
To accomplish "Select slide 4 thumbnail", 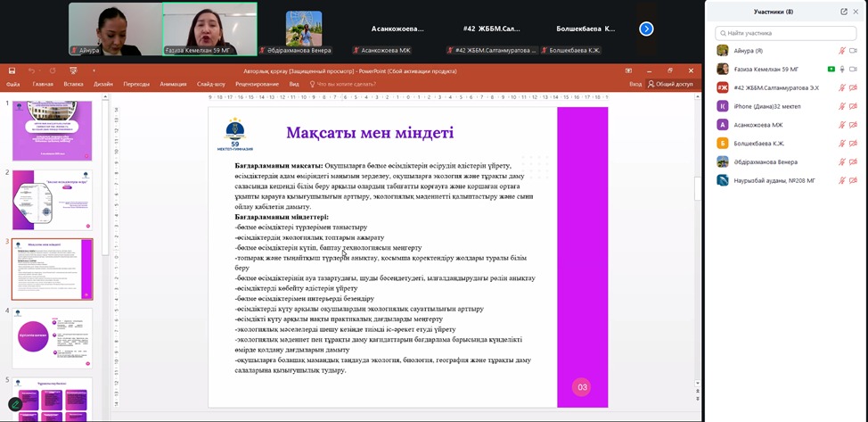I will [52, 338].
